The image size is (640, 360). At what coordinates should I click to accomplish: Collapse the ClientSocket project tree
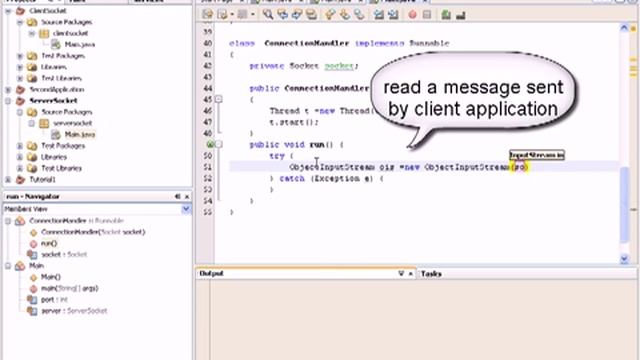pos(8,11)
